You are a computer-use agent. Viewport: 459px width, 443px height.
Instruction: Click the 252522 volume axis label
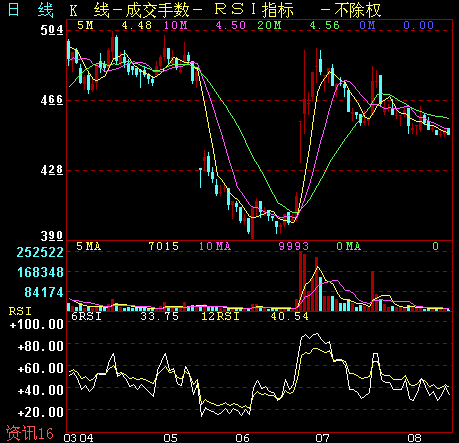coord(40,252)
